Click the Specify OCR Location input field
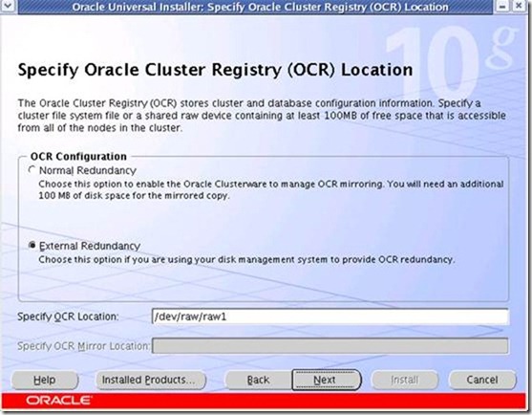The height and width of the screenshot is (415, 532). pyautogui.click(x=330, y=317)
